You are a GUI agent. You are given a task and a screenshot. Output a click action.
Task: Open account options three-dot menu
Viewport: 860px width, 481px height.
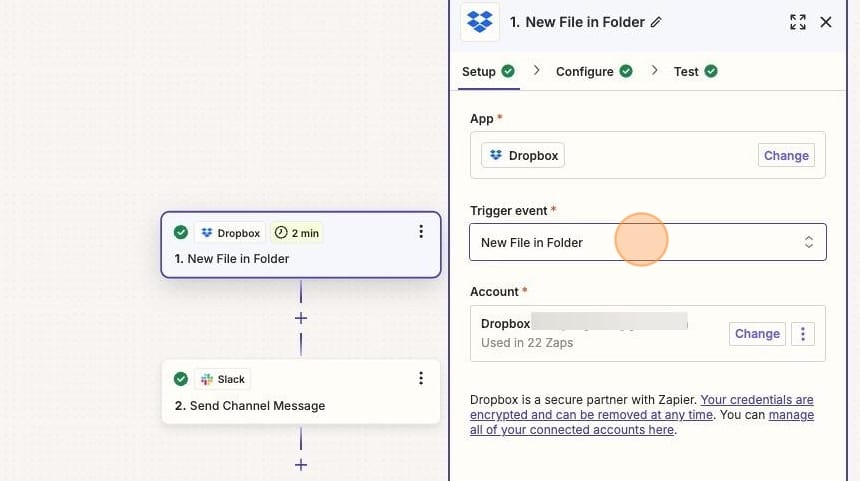(803, 333)
